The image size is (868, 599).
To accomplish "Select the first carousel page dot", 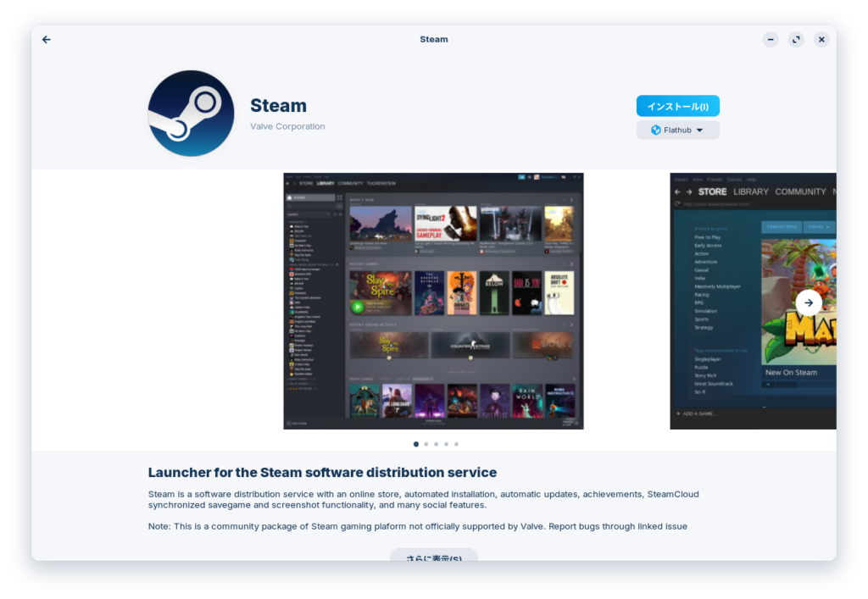I will coord(415,444).
